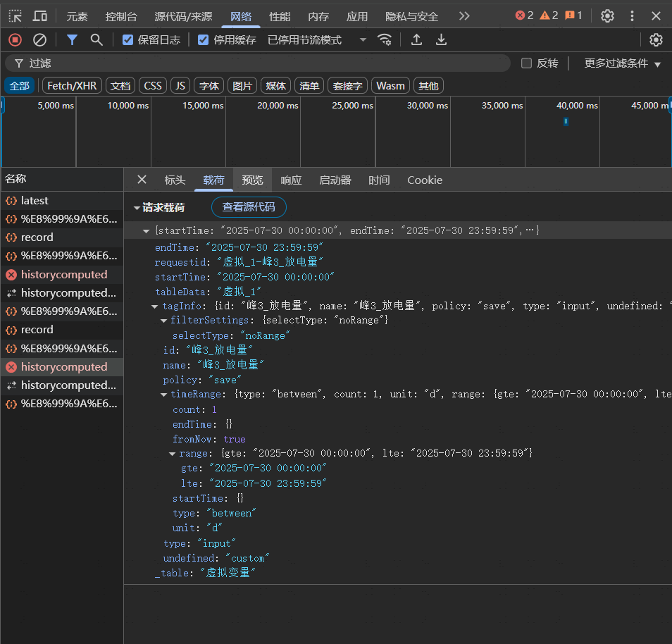Show the 标头 request tab

[x=175, y=180]
